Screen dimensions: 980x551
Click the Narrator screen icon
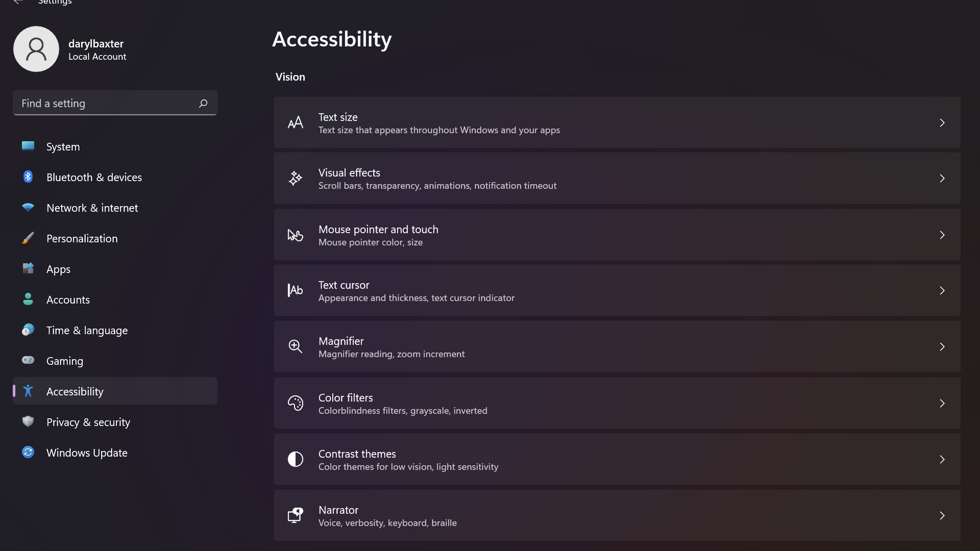[295, 515]
